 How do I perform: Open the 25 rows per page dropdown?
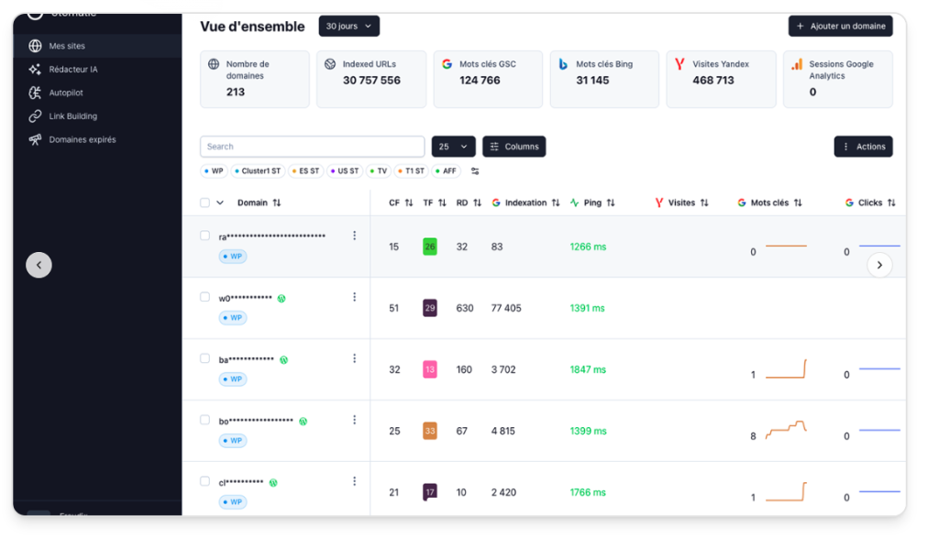coord(453,147)
